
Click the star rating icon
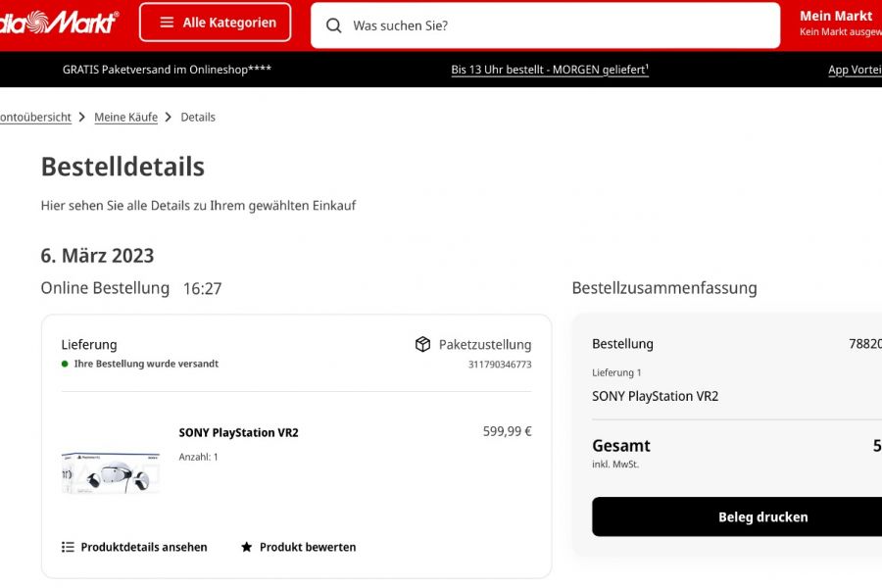(246, 547)
